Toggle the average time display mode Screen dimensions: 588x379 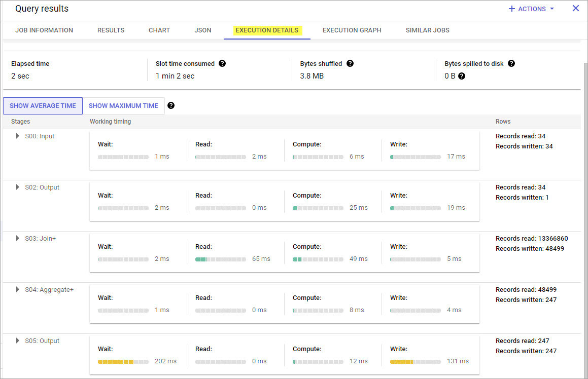(43, 105)
